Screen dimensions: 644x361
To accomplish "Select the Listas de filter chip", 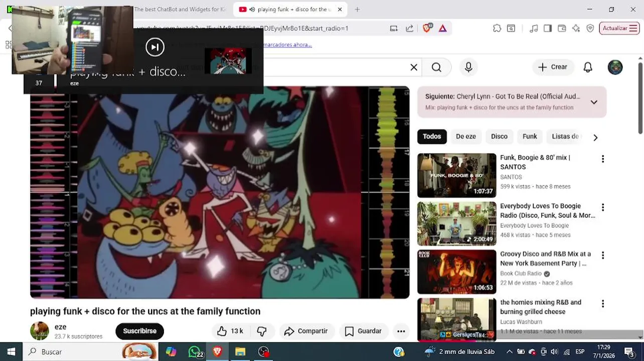I will [565, 136].
